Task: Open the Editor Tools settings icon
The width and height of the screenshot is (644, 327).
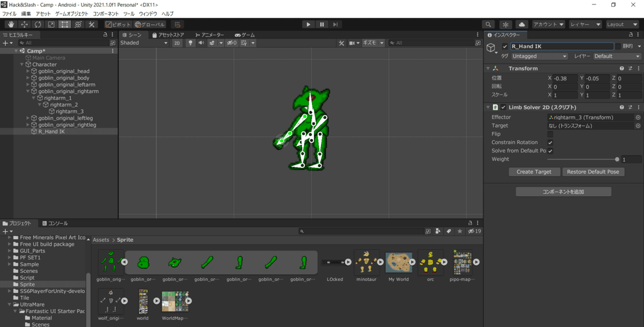Action: tap(90, 24)
